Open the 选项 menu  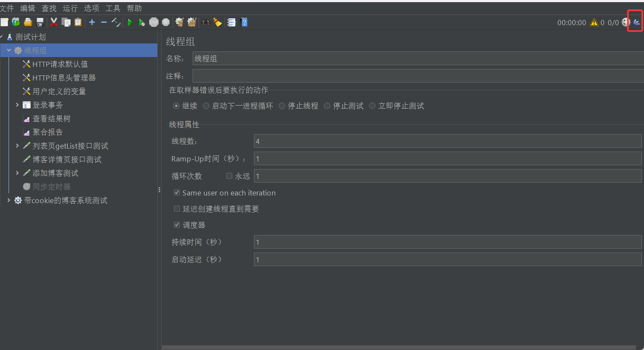pyautogui.click(x=91, y=8)
